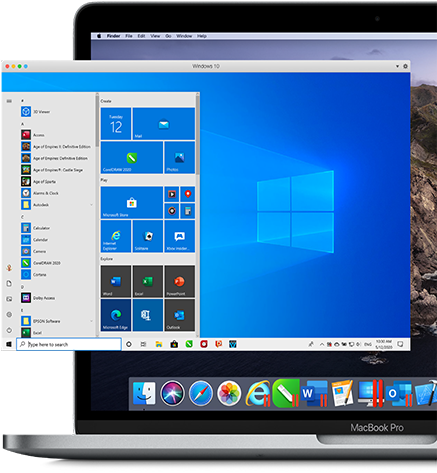Open the small Movies & TV tile
This screenshot has width=437, height=473.
(172, 194)
